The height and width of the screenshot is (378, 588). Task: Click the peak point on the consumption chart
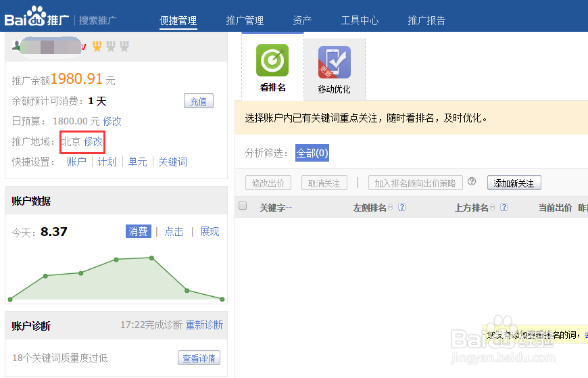coord(151,258)
